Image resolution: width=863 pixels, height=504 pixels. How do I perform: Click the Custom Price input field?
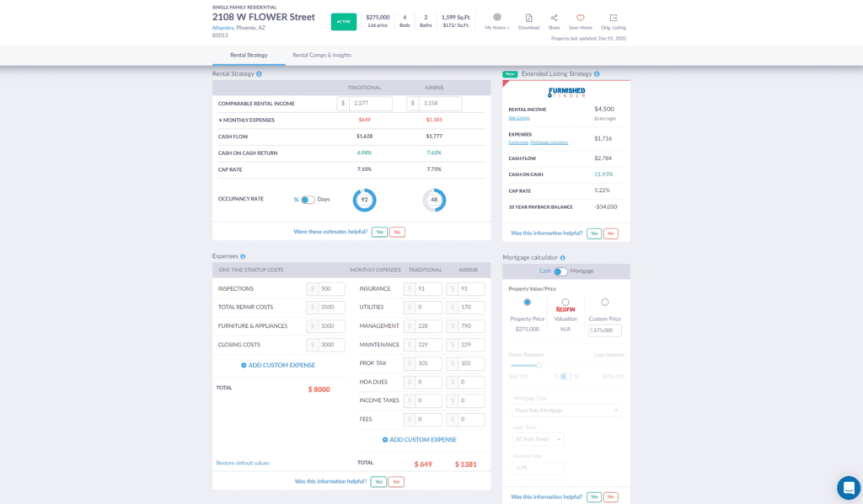[605, 330]
